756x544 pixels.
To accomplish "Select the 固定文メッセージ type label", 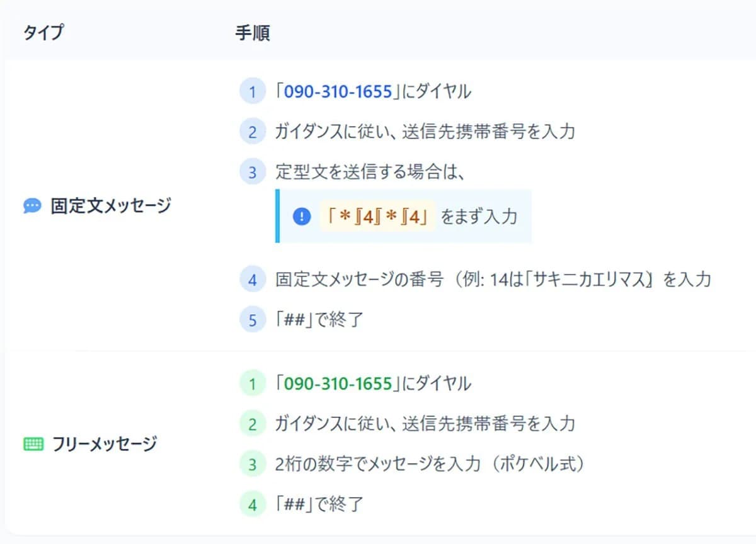I will click(111, 206).
